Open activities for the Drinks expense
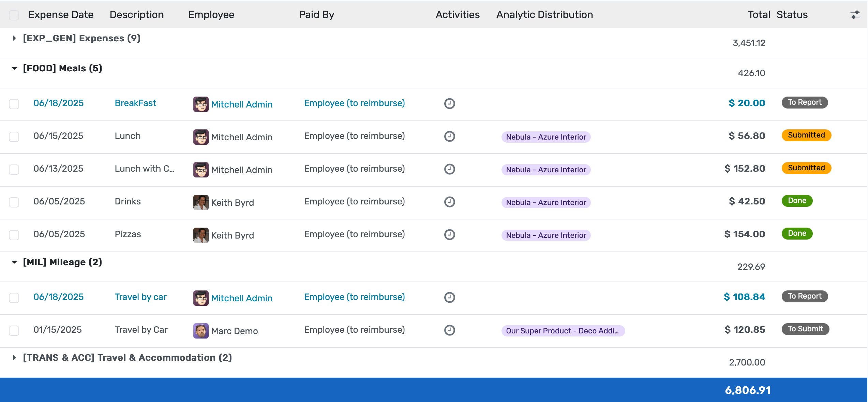This screenshot has width=868, height=402. click(x=450, y=202)
